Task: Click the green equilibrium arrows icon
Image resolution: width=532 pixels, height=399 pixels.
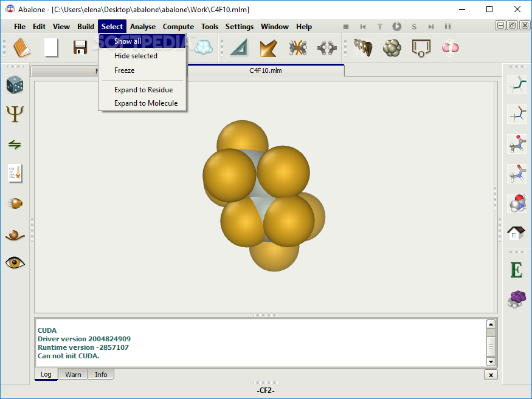Action: (x=15, y=145)
